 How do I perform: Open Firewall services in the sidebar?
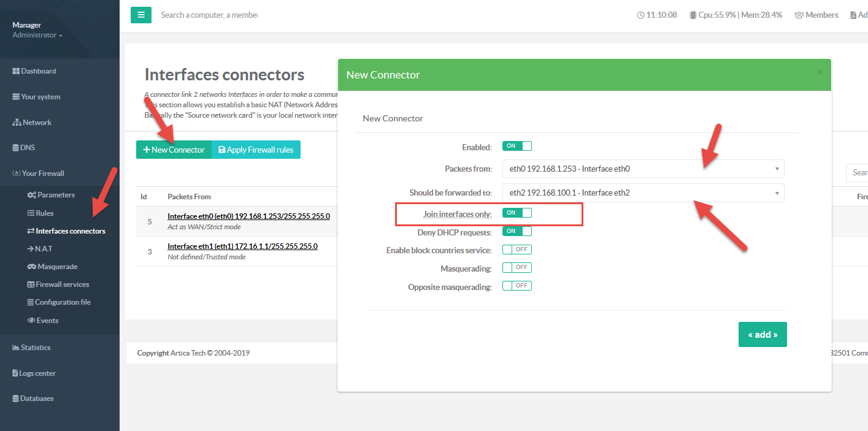(x=62, y=284)
